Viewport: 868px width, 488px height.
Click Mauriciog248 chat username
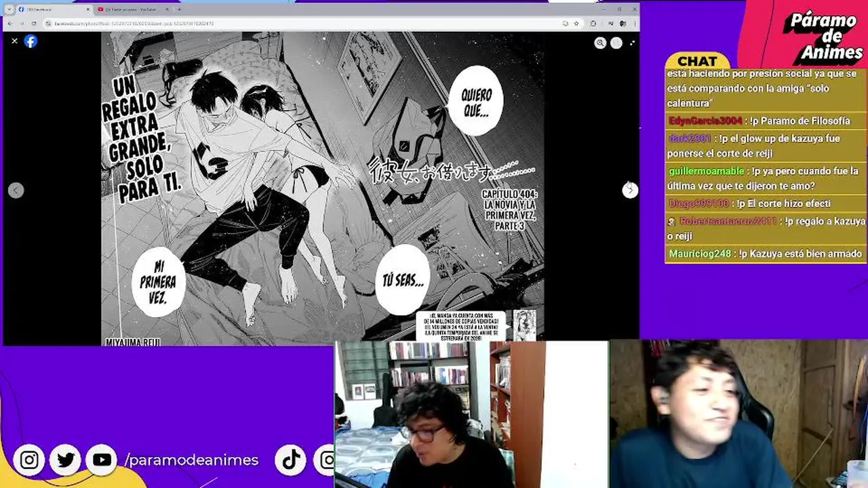pos(700,253)
